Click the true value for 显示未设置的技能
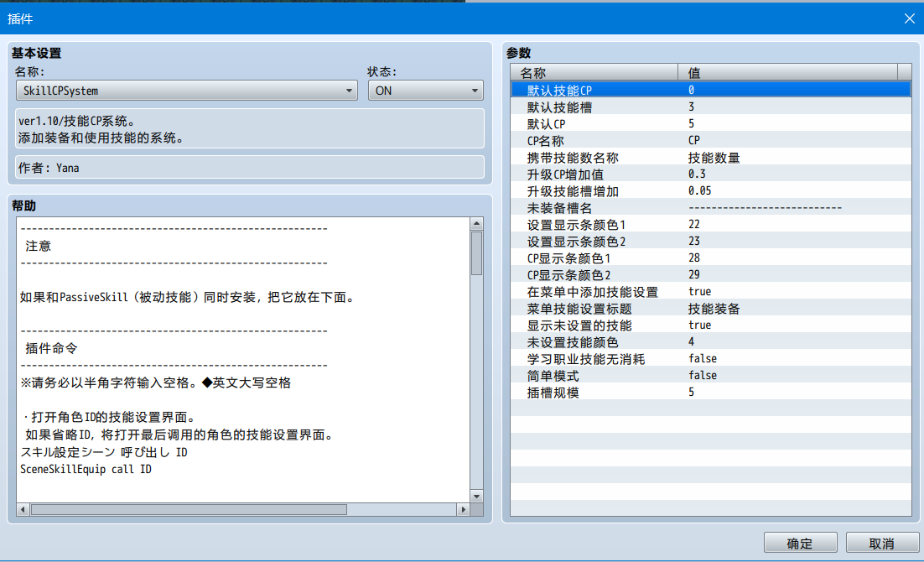Viewport: 924px width, 562px height. point(699,325)
